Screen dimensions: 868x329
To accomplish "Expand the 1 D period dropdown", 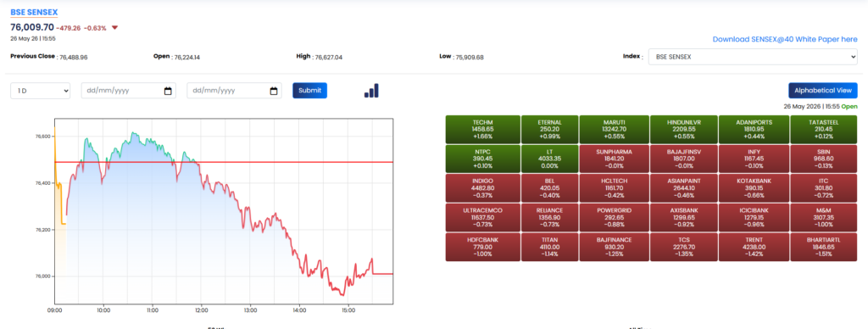I will pos(41,91).
